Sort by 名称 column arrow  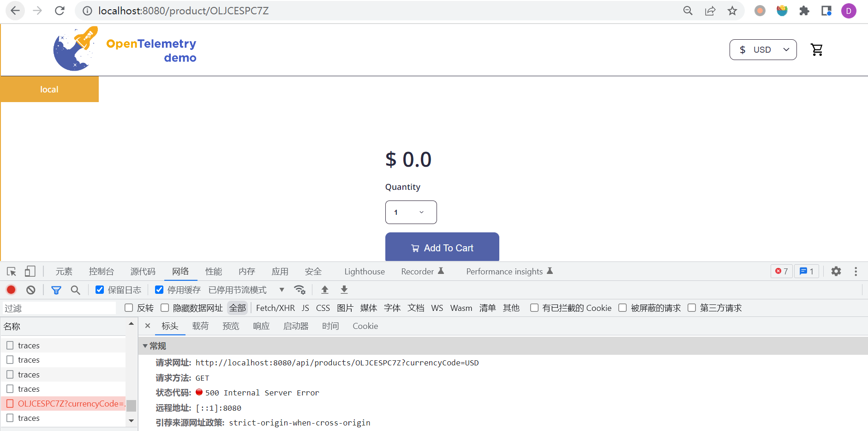pyautogui.click(x=132, y=324)
